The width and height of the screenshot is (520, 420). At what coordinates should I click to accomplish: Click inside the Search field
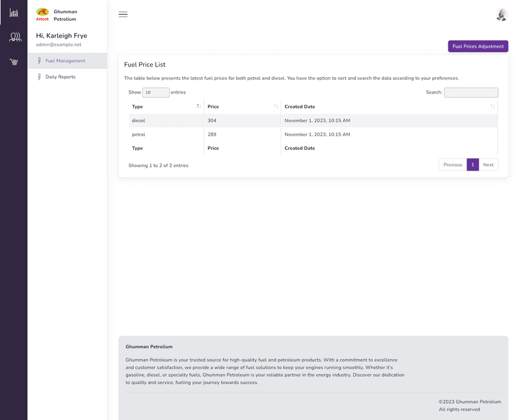pos(471,92)
